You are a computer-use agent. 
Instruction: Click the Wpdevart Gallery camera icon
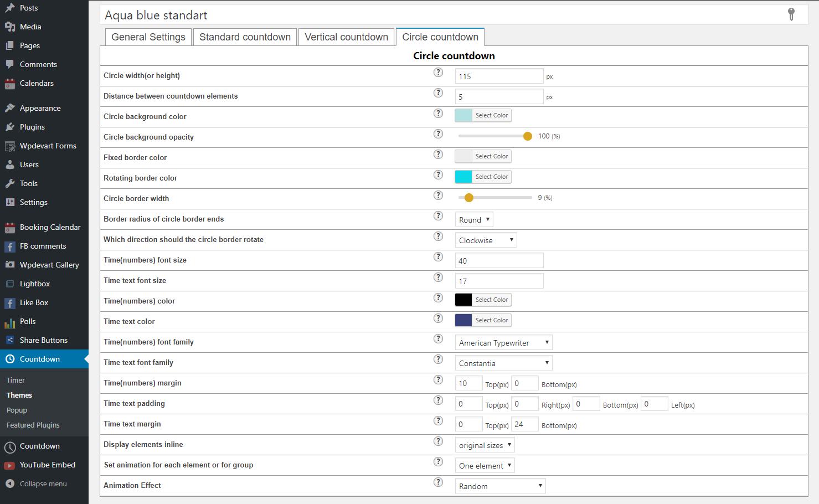[x=10, y=265]
